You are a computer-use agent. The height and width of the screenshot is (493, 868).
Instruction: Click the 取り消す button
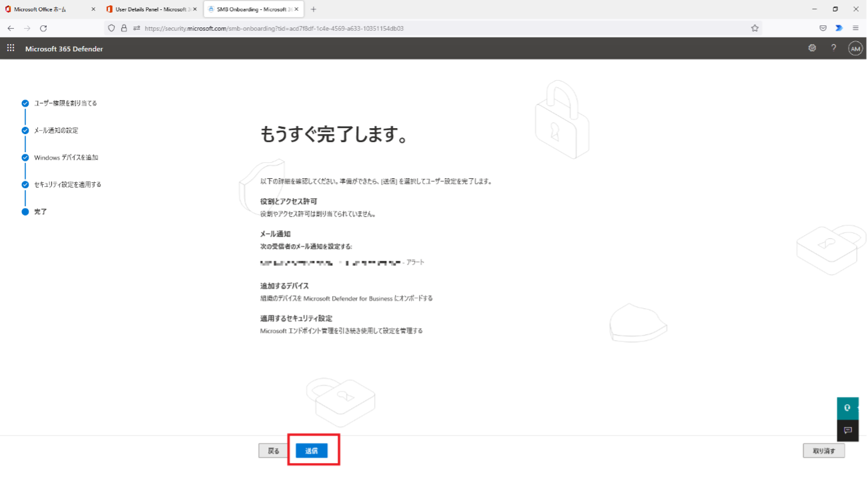tap(824, 451)
